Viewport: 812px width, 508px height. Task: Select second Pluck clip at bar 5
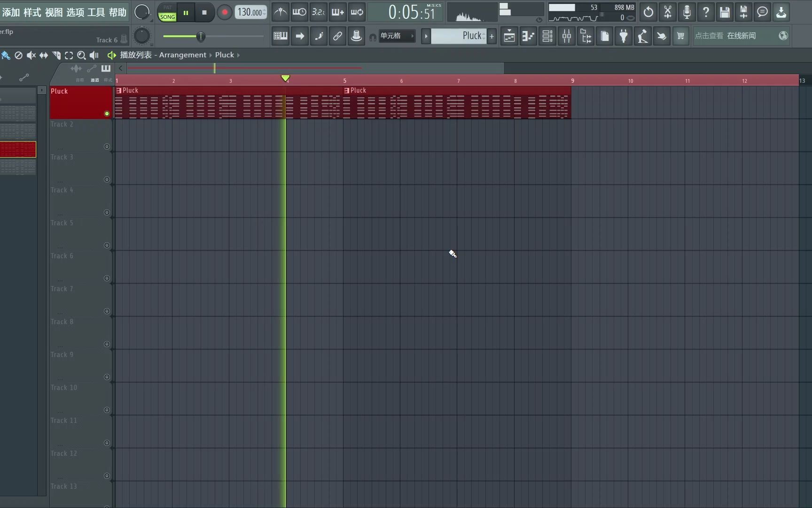[457, 102]
